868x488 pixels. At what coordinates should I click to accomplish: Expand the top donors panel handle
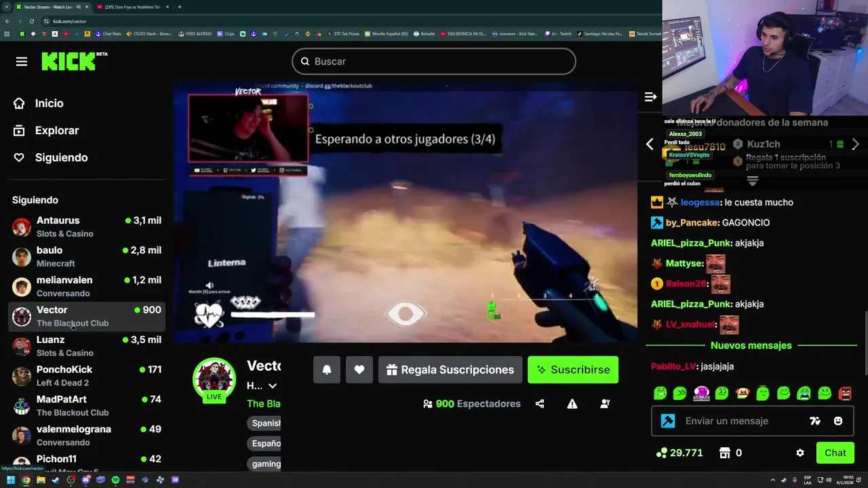click(x=752, y=181)
